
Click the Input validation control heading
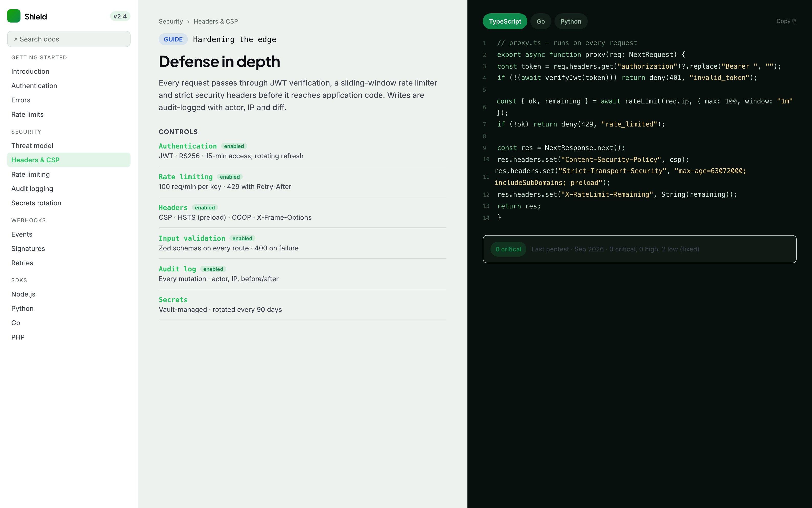pos(192,238)
